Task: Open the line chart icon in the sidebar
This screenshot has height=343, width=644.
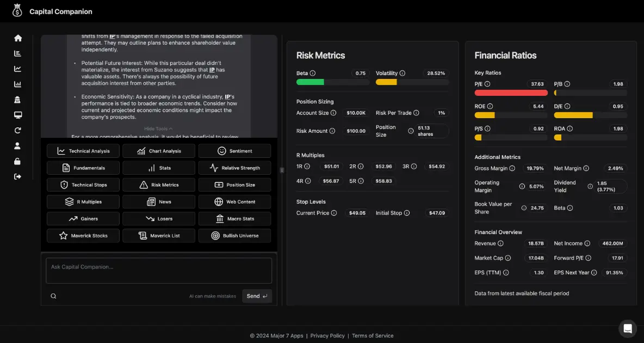Action: (18, 69)
